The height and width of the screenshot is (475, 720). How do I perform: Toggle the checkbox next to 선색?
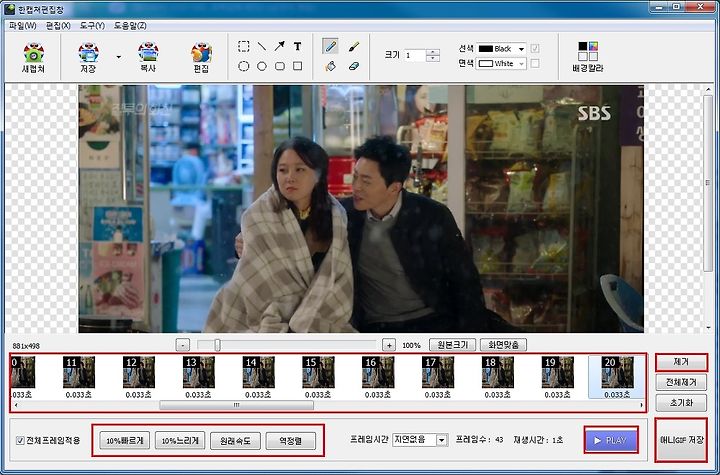pyautogui.click(x=535, y=49)
